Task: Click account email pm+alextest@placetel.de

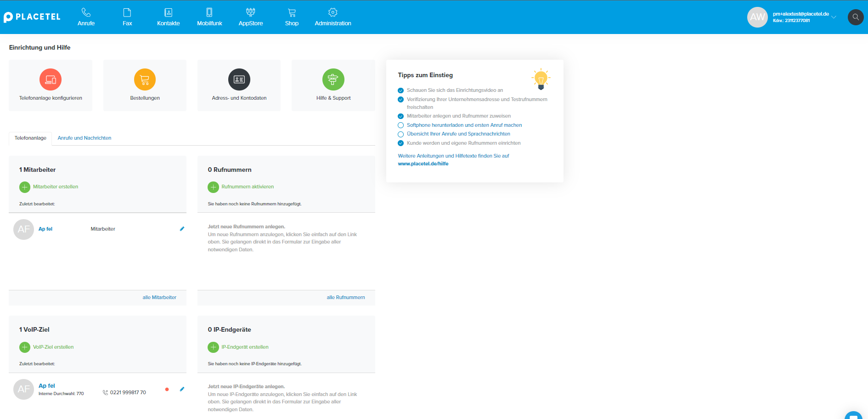Action: 800,14
